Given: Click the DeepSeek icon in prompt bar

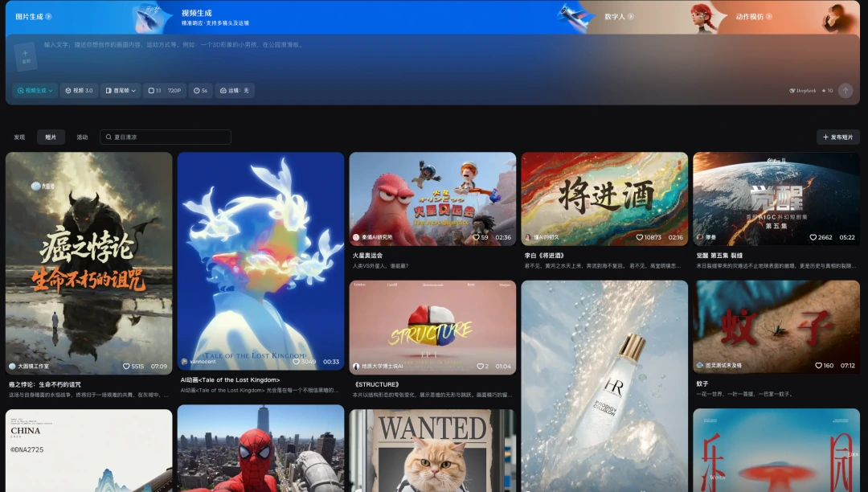Looking at the screenshot, I should coord(792,91).
